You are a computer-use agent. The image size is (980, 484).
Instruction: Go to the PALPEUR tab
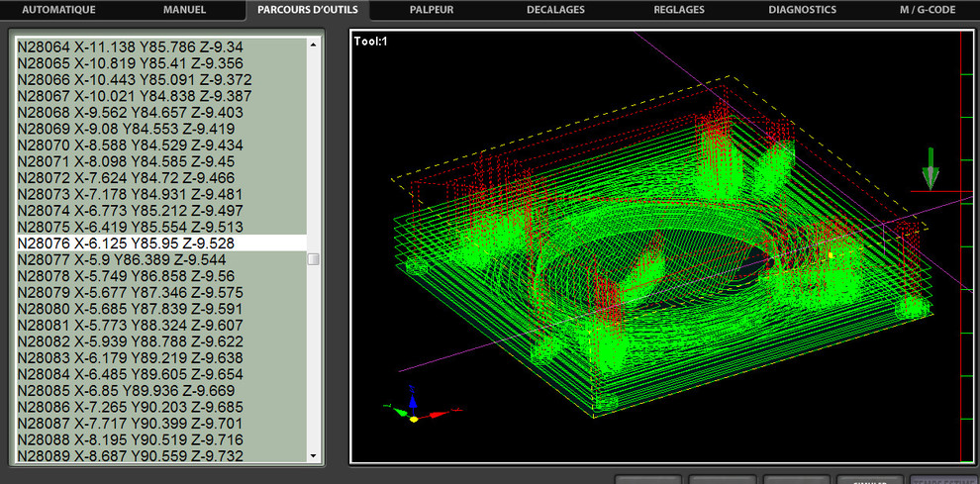click(x=432, y=10)
